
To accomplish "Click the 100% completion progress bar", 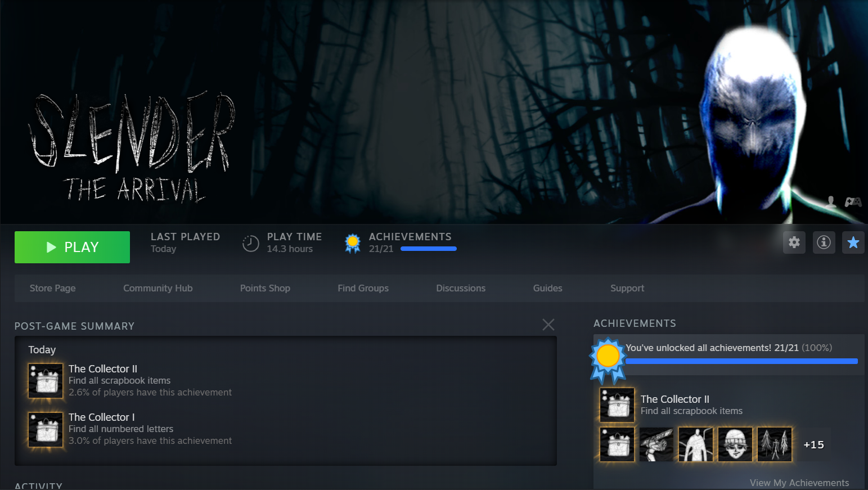I will tap(741, 361).
